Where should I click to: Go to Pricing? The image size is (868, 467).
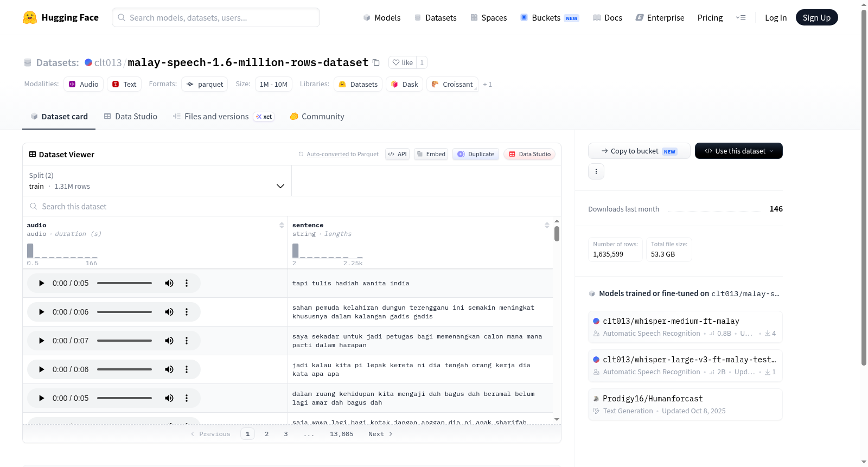[710, 18]
